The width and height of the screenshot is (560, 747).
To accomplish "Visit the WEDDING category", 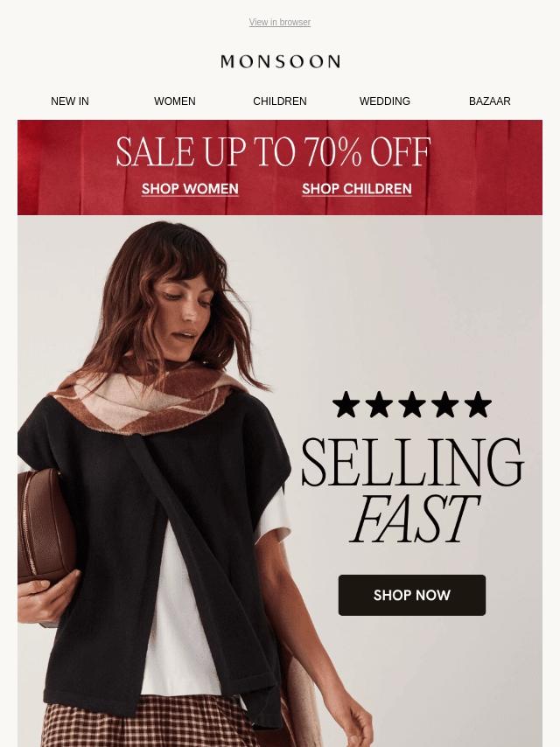I will (385, 101).
